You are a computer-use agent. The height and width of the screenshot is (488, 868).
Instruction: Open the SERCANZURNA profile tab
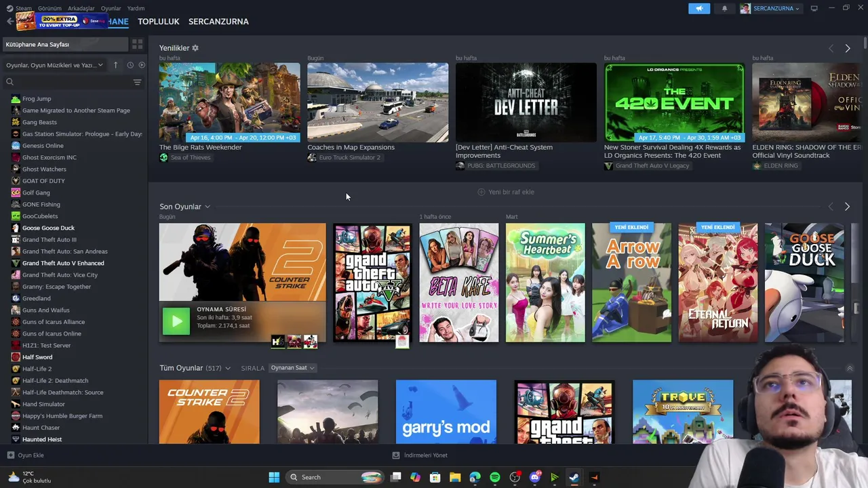[218, 21]
